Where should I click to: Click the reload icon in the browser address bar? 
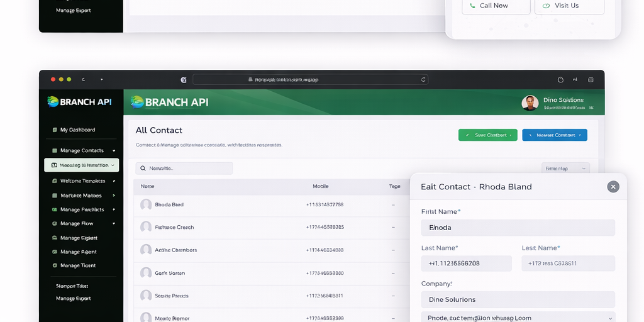[x=423, y=80]
